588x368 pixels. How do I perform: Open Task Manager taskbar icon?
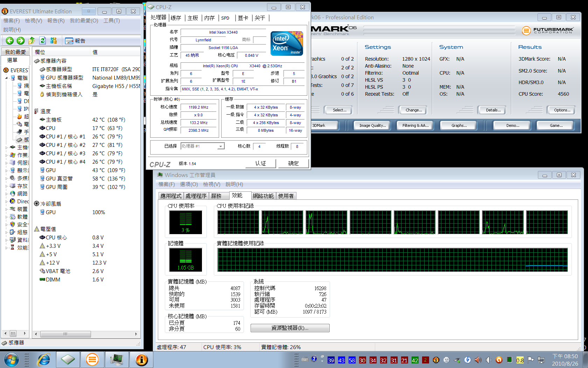(x=117, y=360)
